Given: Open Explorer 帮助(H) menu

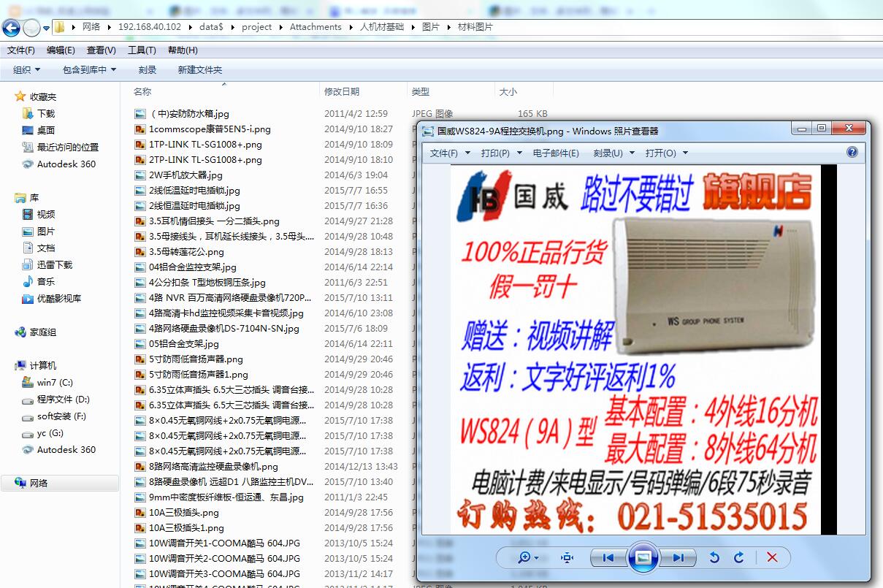Looking at the screenshot, I should pos(183,50).
